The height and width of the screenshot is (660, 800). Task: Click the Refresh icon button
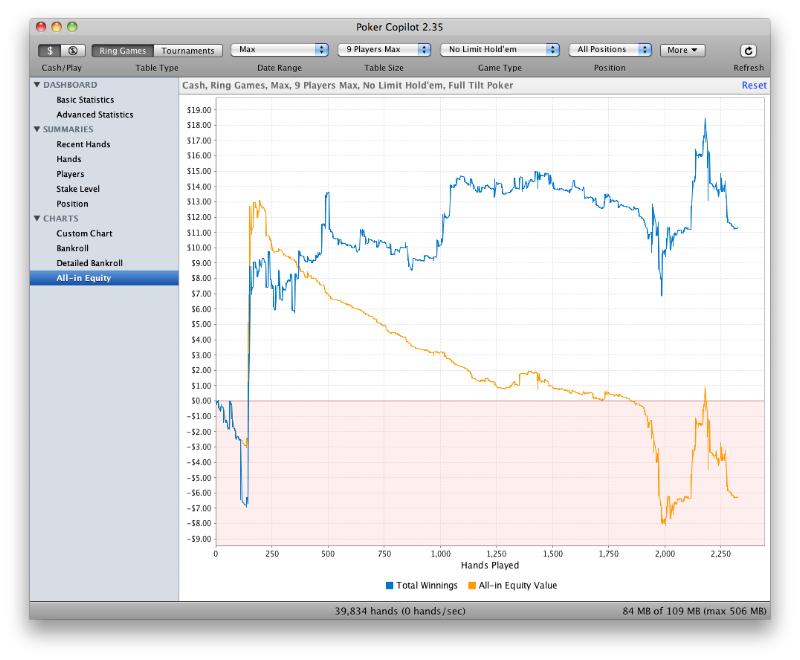point(748,50)
